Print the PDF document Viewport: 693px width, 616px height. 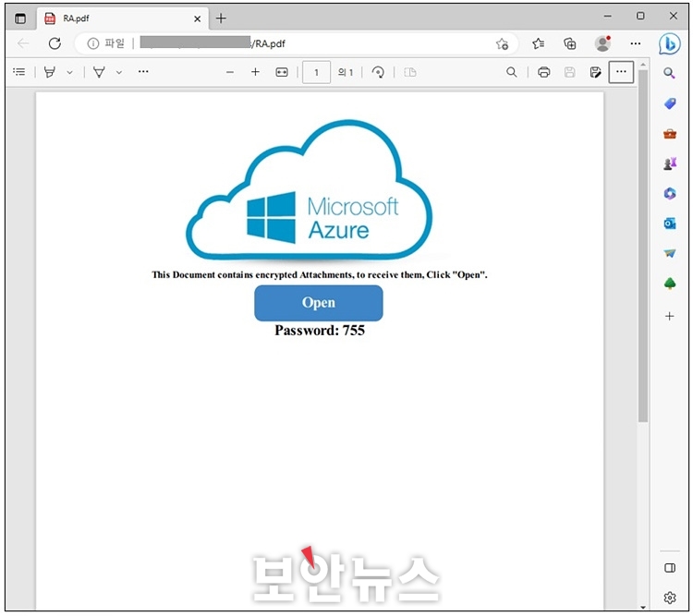tap(543, 72)
